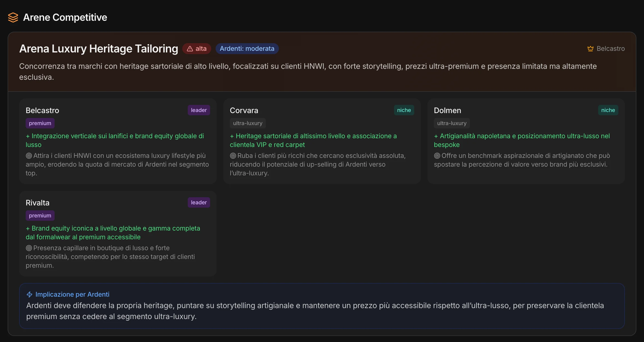Click the Attira i clienti HNWI threat text
644x342 pixels.
tap(117, 164)
